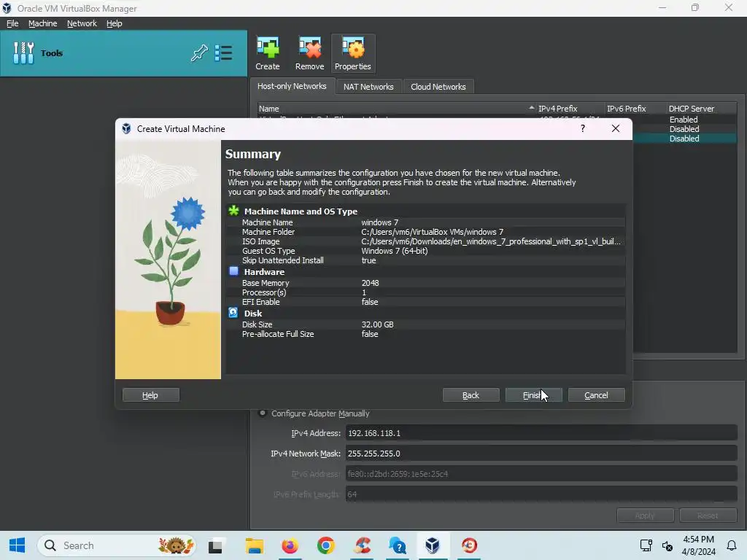This screenshot has width=747, height=560.
Task: Click the blue chat help taskbar icon
Action: coord(397,545)
